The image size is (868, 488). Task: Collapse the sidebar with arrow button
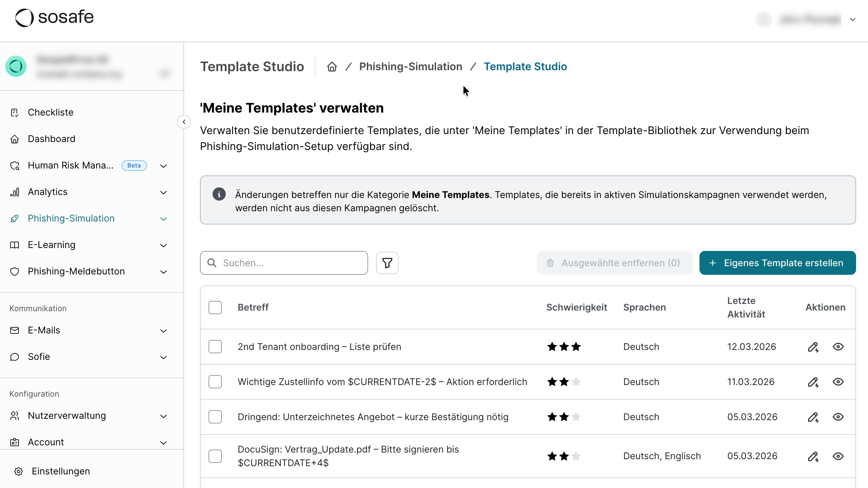pos(184,122)
